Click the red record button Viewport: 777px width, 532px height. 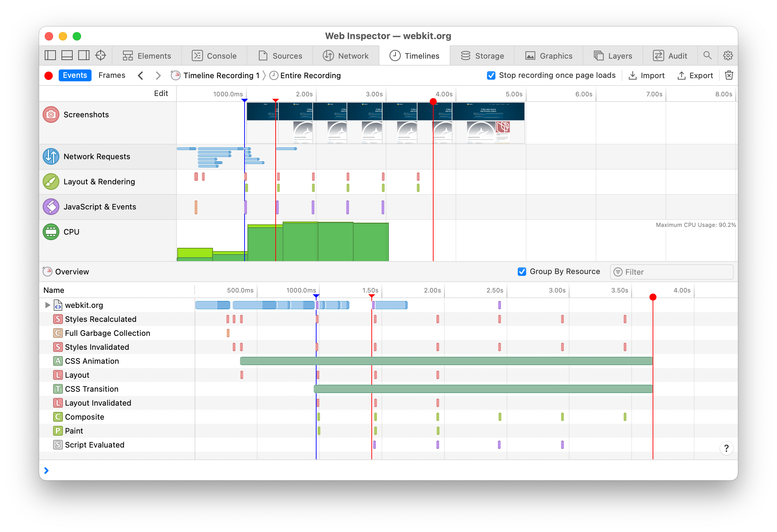point(49,76)
